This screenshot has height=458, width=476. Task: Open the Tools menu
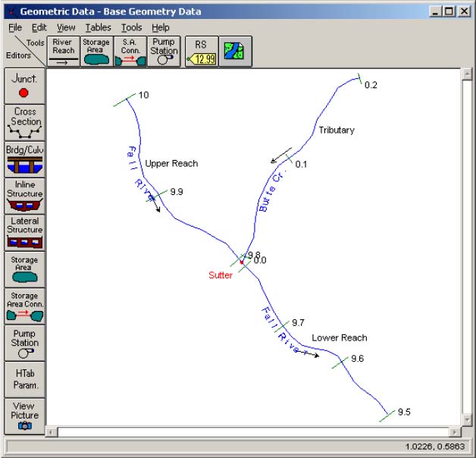pos(131,27)
